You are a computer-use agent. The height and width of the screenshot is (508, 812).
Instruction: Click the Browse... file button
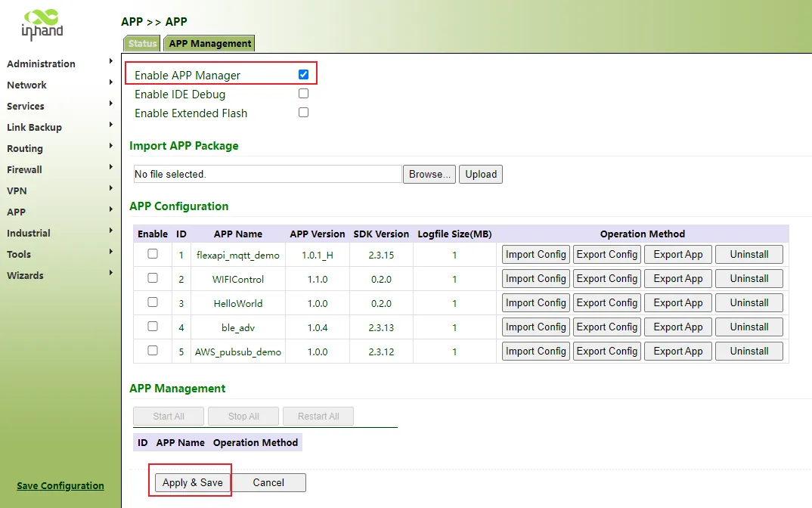429,174
